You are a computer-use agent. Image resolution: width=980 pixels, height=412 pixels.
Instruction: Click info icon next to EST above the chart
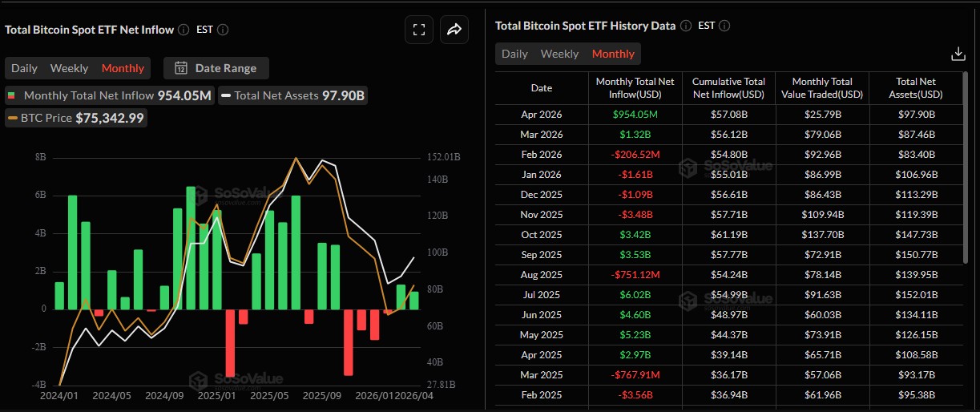click(223, 30)
